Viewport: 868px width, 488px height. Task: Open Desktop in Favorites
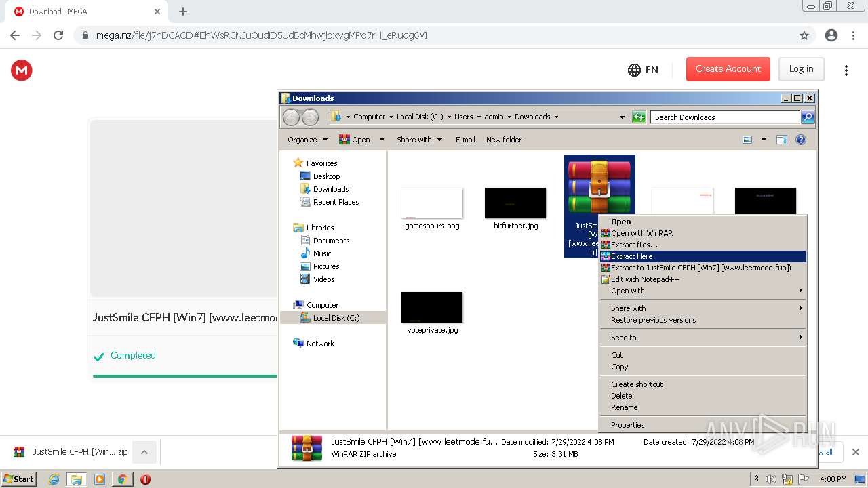[320, 176]
